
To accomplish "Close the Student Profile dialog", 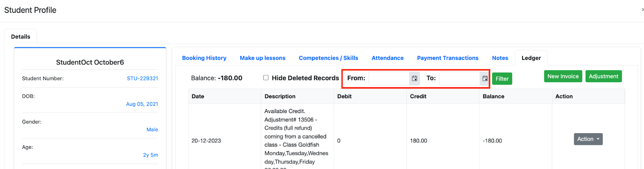I will point(642,10).
